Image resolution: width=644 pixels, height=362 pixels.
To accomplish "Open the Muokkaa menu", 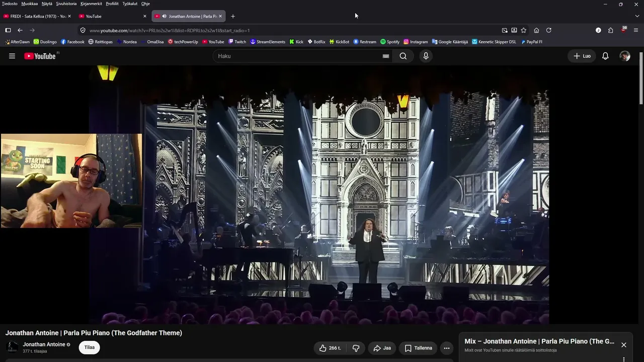I will click(30, 4).
